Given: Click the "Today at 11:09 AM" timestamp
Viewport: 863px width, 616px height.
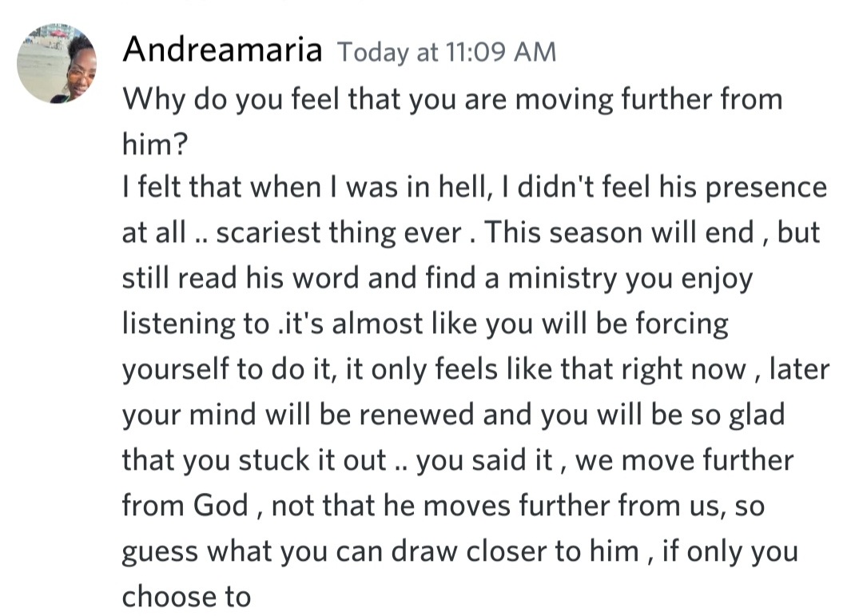Looking at the screenshot, I should coord(446,53).
